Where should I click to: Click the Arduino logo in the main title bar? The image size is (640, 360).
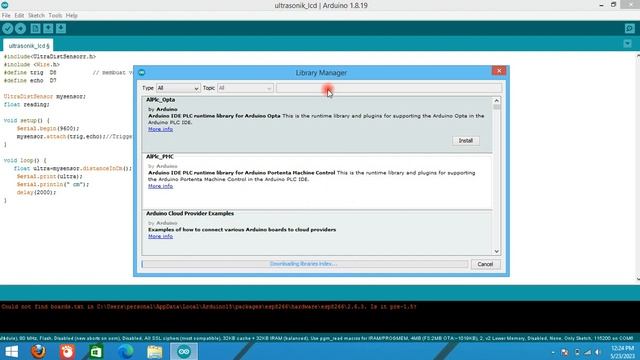tap(4, 5)
